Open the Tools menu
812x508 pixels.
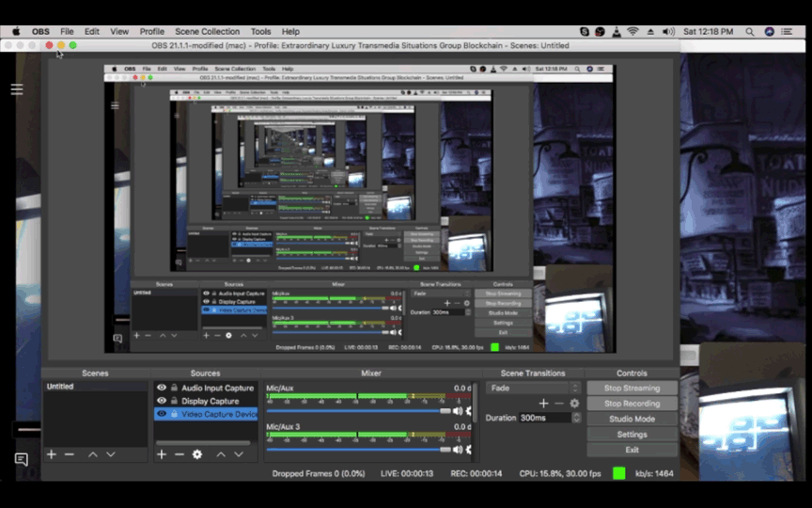click(260, 32)
